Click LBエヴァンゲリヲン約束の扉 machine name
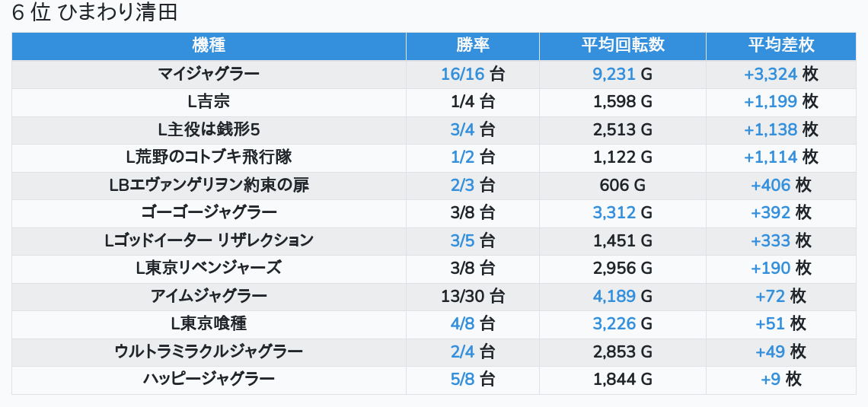868x407 pixels. pyautogui.click(x=209, y=185)
